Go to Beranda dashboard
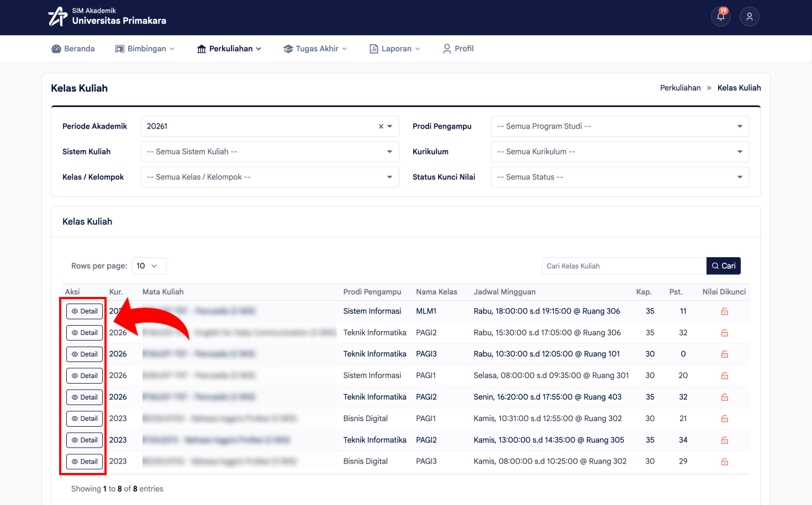 coord(73,49)
